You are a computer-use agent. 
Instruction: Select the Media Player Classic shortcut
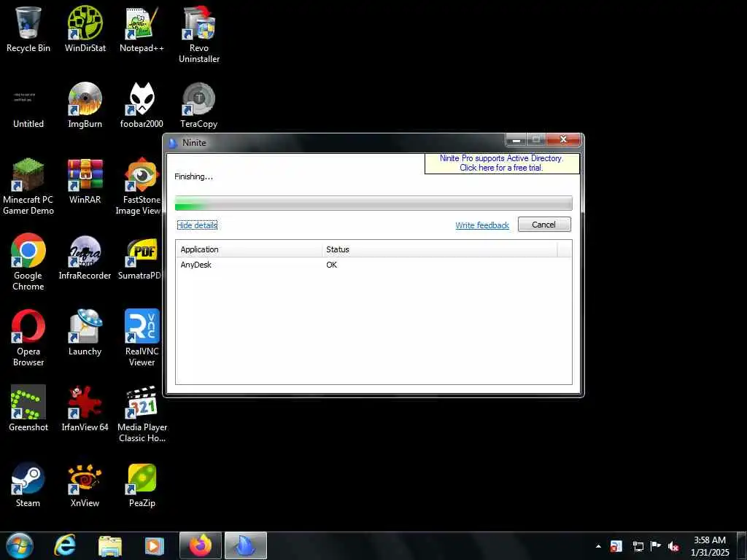click(x=142, y=414)
